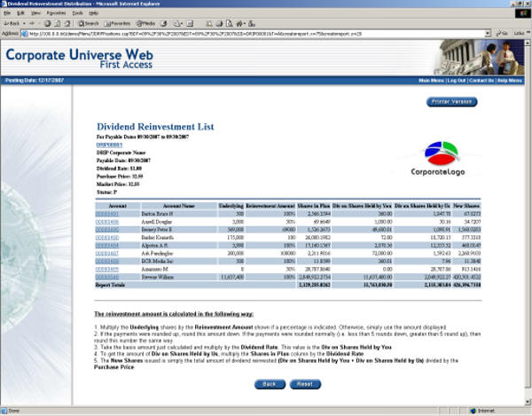Click the Forward arrow in the toolbar

[32, 23]
